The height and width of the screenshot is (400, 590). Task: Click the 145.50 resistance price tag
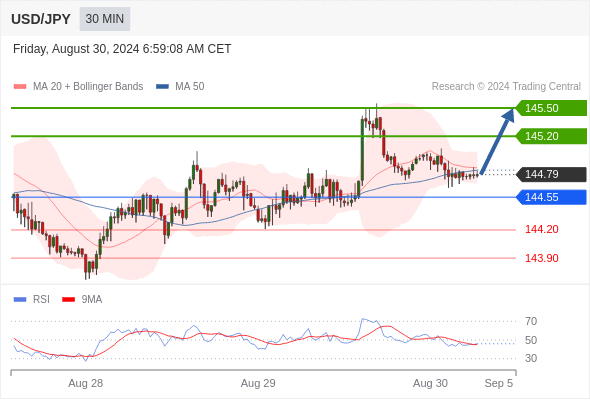point(551,108)
